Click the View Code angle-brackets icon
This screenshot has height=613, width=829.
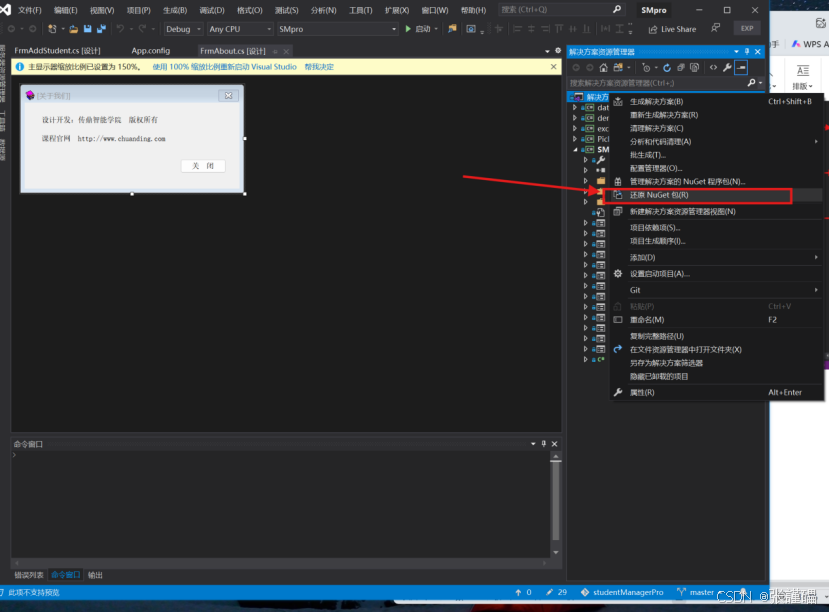point(713,68)
